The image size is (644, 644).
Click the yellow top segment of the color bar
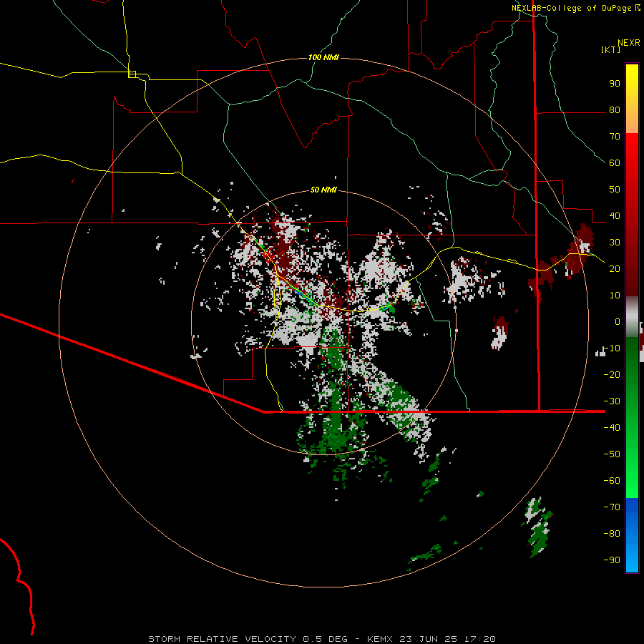(x=632, y=99)
